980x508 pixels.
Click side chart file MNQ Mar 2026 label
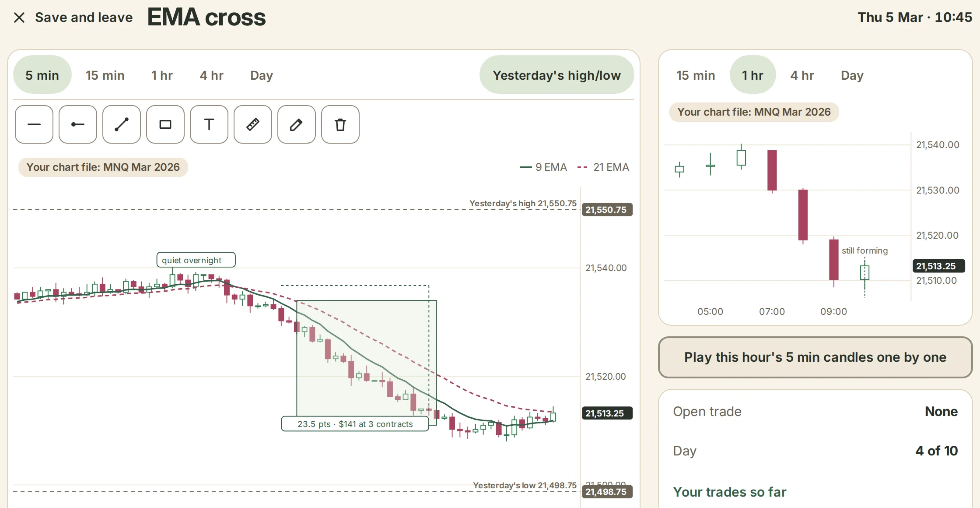754,112
